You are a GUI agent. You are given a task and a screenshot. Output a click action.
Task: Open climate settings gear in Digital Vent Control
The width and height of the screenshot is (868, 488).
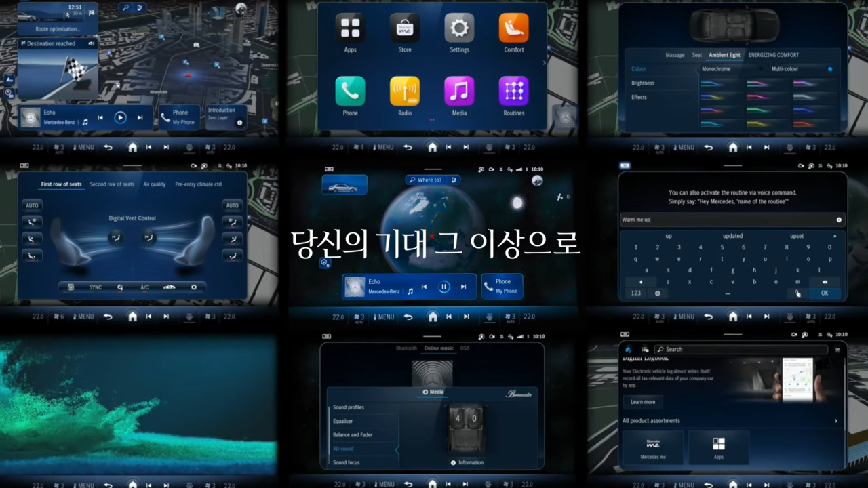tap(193, 287)
